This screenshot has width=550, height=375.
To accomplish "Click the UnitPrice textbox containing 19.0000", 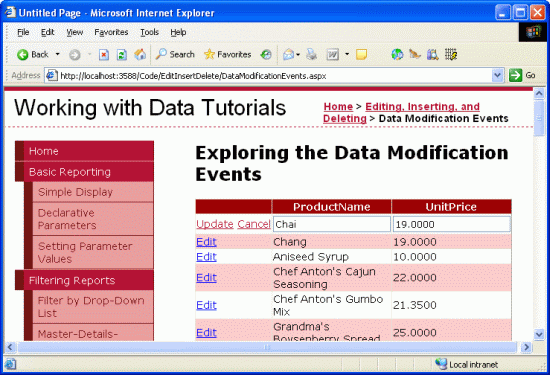I will click(452, 224).
